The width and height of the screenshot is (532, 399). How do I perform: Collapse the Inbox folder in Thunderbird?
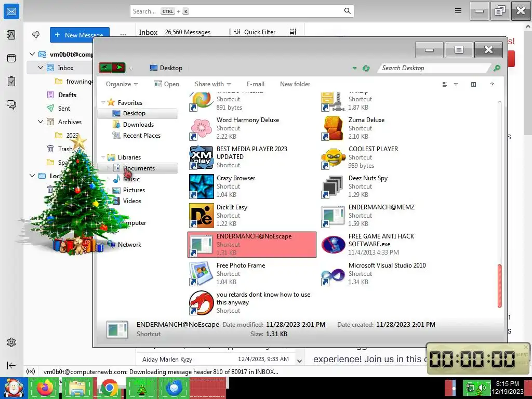(41, 68)
